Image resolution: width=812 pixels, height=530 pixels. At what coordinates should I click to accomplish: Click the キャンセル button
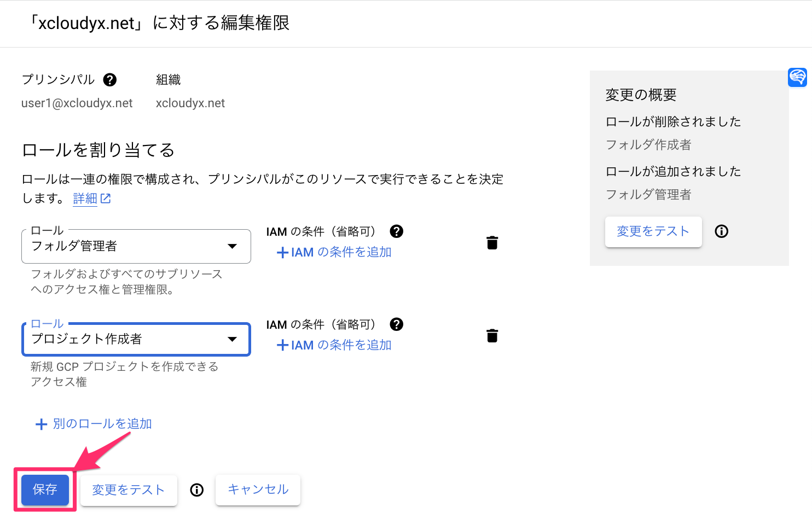258,490
